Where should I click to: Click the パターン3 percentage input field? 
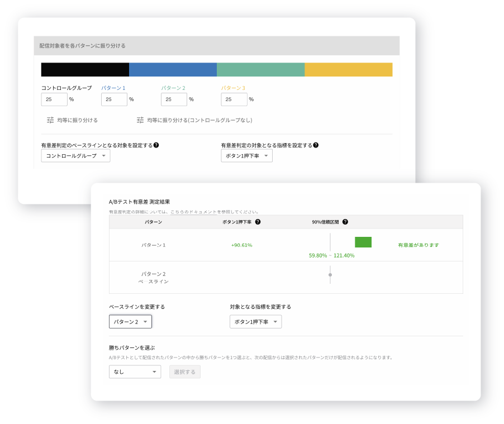pyautogui.click(x=234, y=99)
